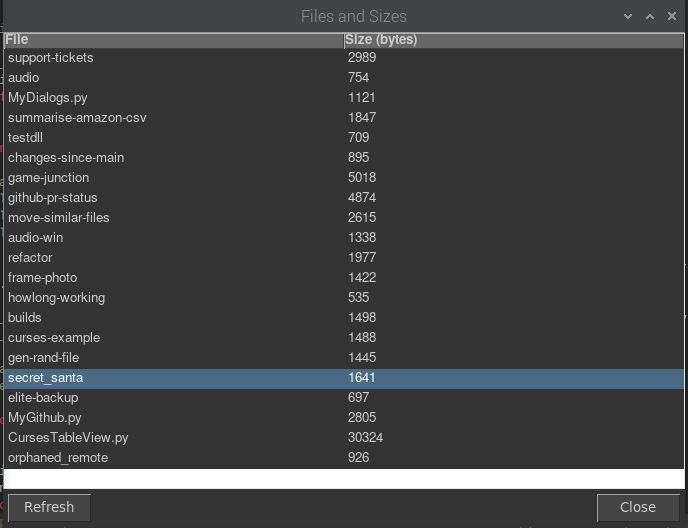
Task: Select the audio-win row
Action: pos(344,237)
